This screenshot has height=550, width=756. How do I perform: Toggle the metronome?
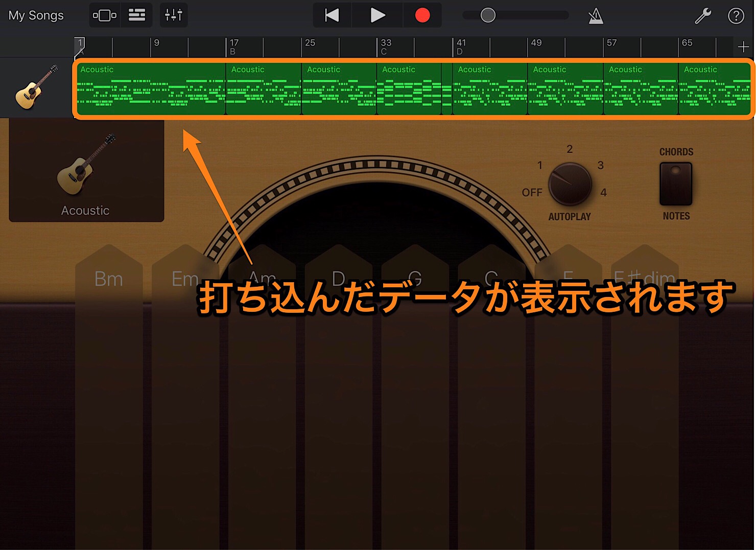click(x=596, y=16)
